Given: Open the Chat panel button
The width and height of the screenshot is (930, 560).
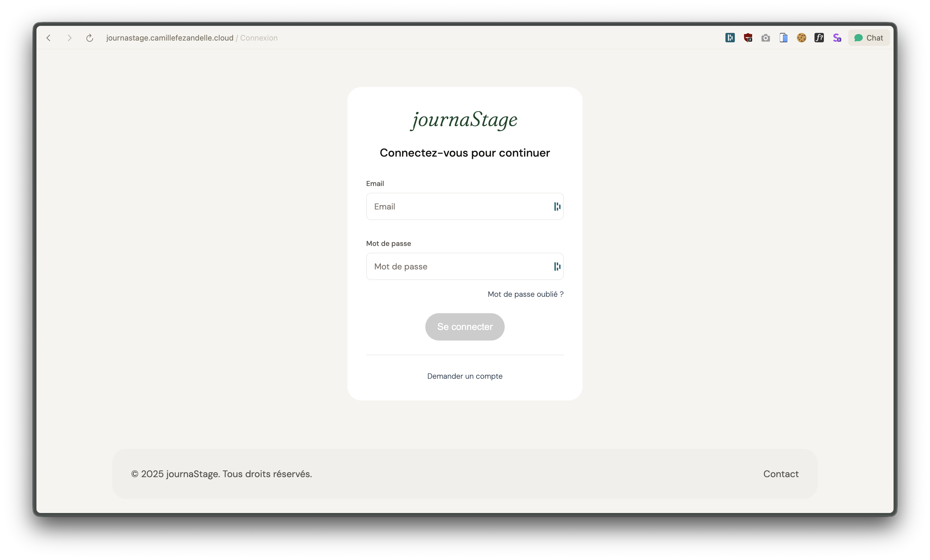Looking at the screenshot, I should pos(869,38).
